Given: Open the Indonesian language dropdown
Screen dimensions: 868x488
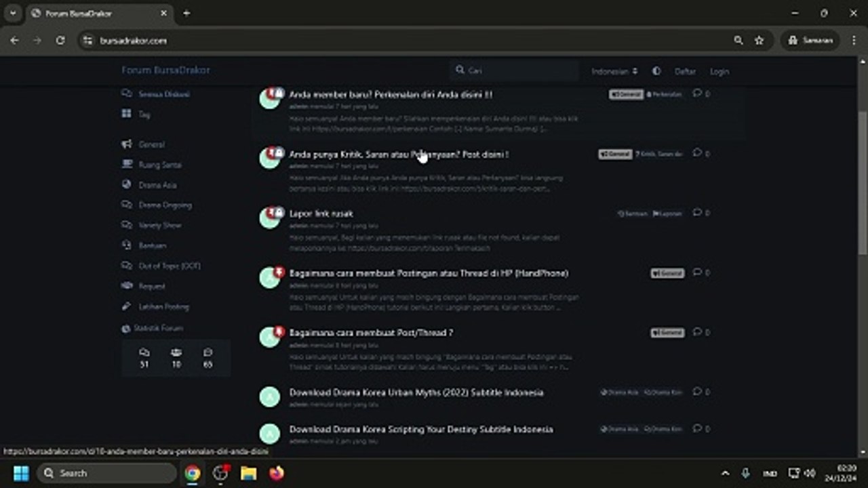Looking at the screenshot, I should (x=614, y=71).
